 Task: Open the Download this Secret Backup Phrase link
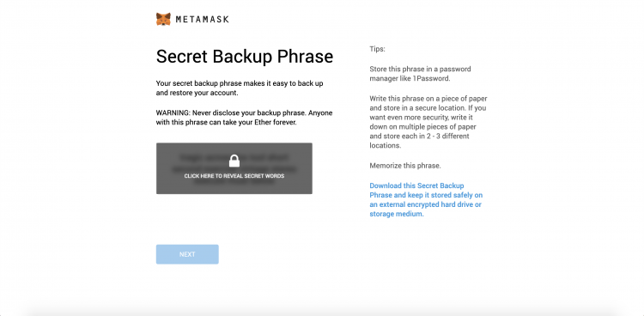point(426,200)
